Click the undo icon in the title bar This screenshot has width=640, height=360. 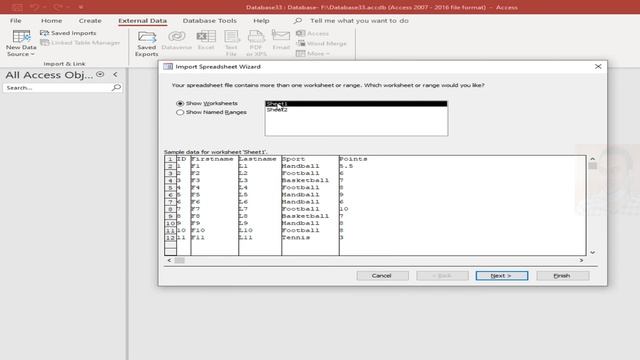coord(34,7)
